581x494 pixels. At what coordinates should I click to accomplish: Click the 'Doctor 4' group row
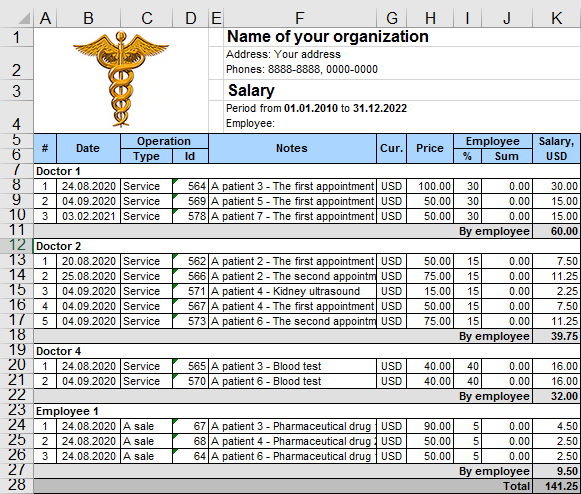(307, 351)
